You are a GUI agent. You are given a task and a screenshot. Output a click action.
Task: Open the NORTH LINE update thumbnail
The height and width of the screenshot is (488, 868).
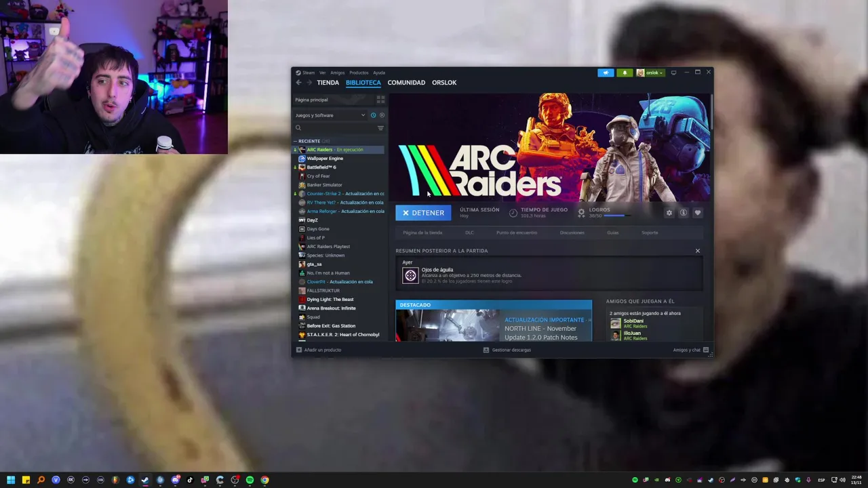[448, 326]
